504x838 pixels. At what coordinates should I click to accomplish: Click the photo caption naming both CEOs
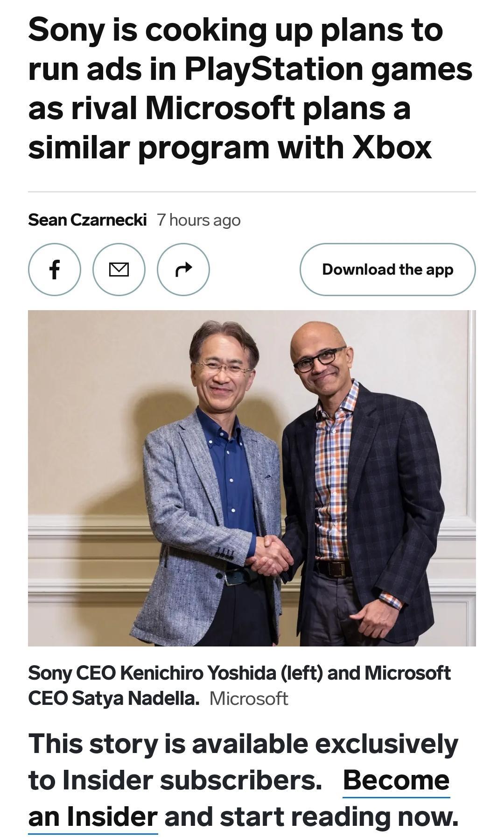239,686
